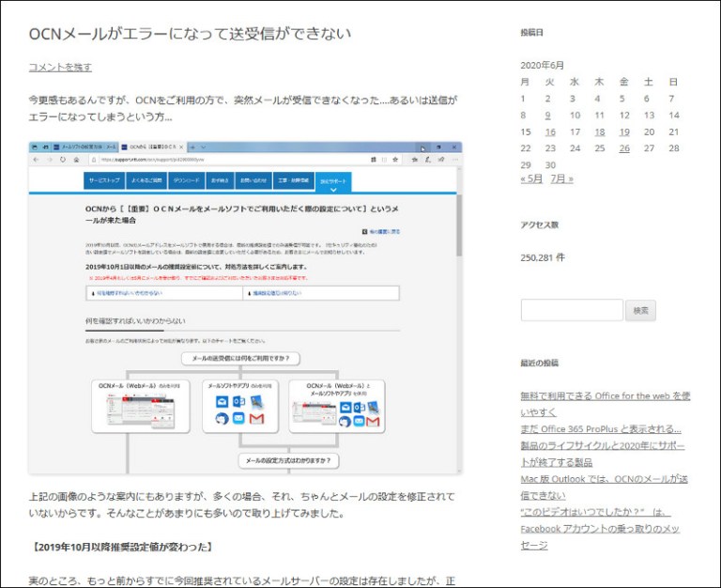Click the access count 250,281 件
The height and width of the screenshot is (588, 721).
tap(543, 257)
